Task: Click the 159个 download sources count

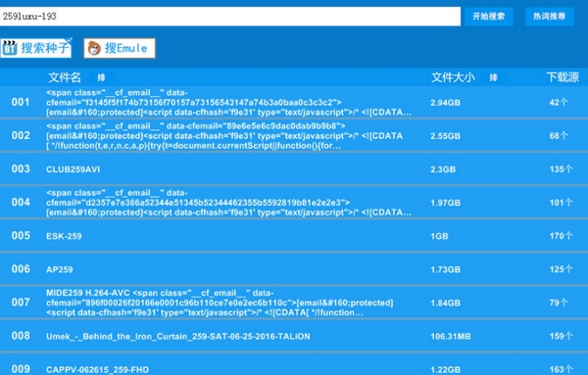Action: click(562, 336)
